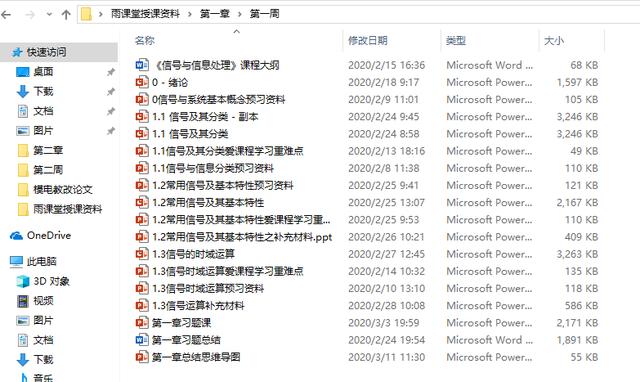The width and height of the screenshot is (640, 382).
Task: Expand chevron after 第一章 breadcrumb
Action: [x=240, y=15]
